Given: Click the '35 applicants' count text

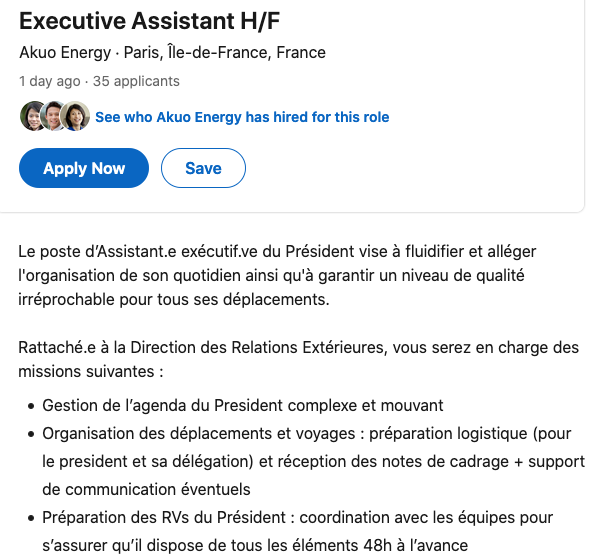Looking at the screenshot, I should (x=136, y=81).
